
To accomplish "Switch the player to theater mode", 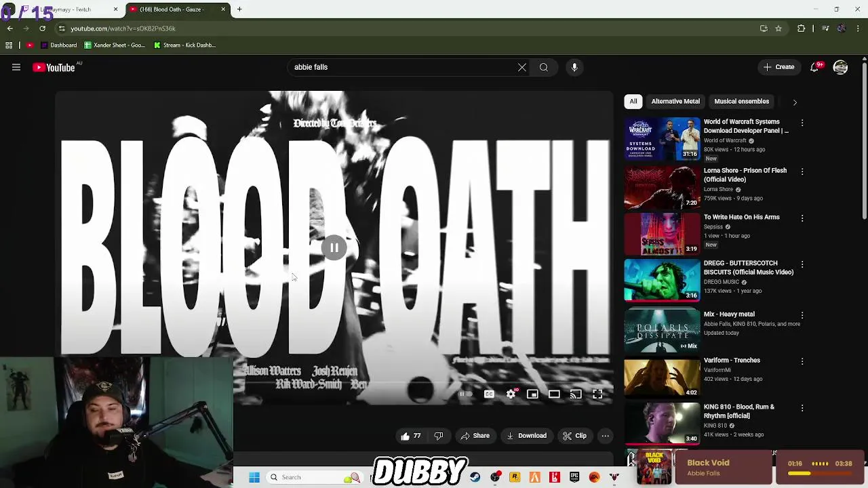I will point(554,394).
